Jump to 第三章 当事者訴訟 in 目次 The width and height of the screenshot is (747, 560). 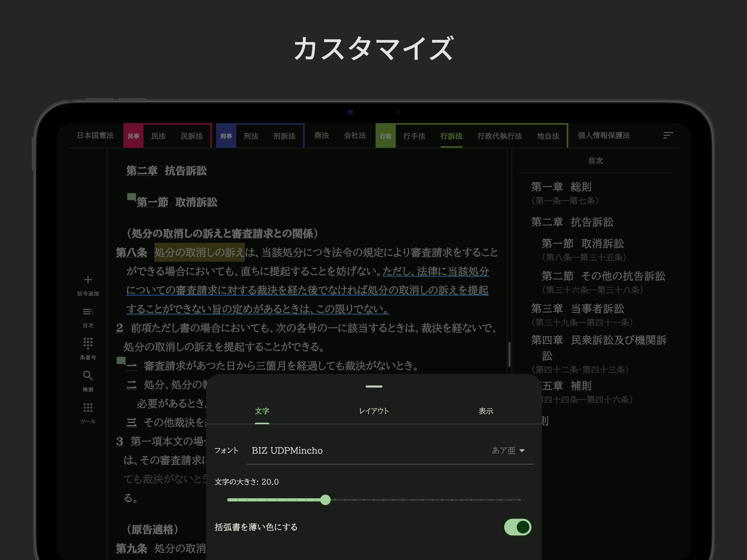coord(577,308)
